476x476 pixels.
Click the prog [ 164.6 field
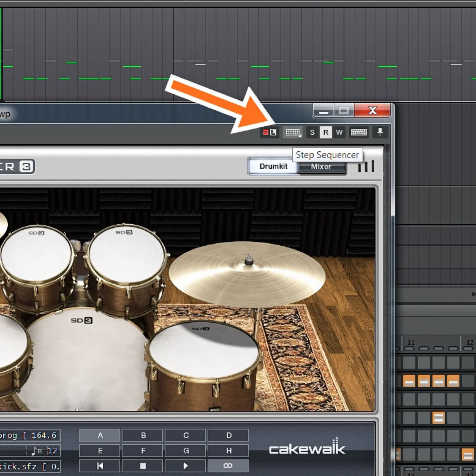point(30,435)
